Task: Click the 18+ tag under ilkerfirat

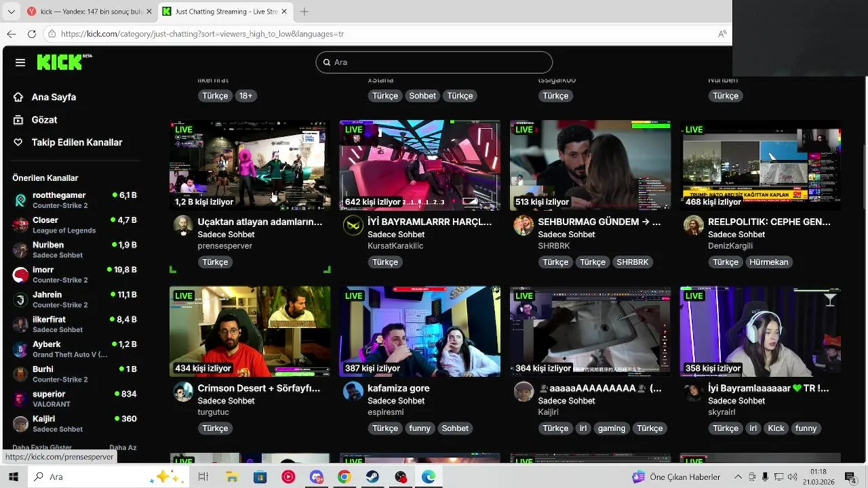Action: pyautogui.click(x=245, y=96)
